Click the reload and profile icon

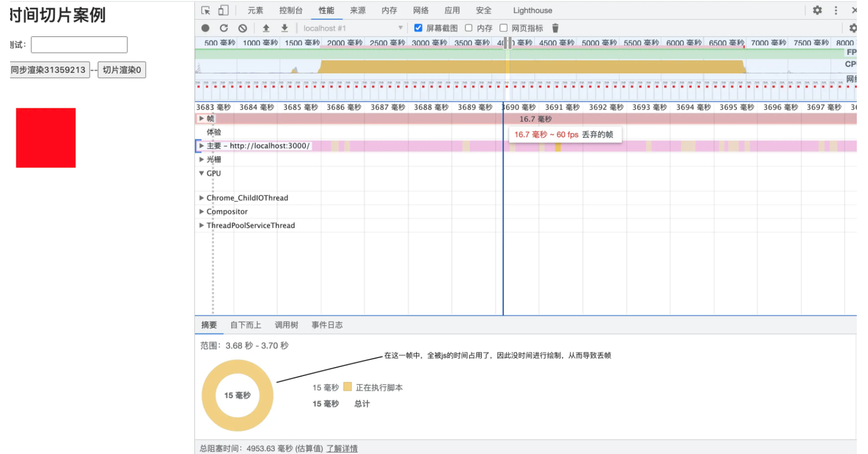click(224, 28)
